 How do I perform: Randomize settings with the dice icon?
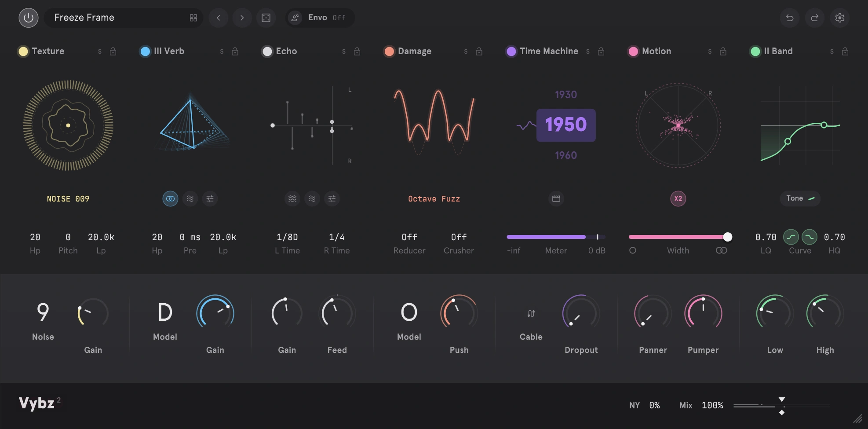pos(266,18)
